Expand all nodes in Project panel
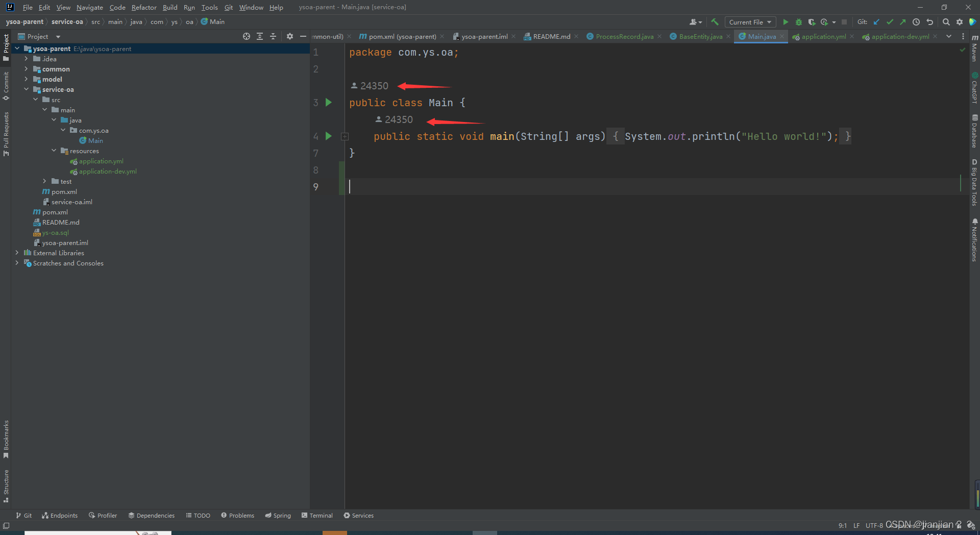This screenshot has width=980, height=535. tap(260, 36)
